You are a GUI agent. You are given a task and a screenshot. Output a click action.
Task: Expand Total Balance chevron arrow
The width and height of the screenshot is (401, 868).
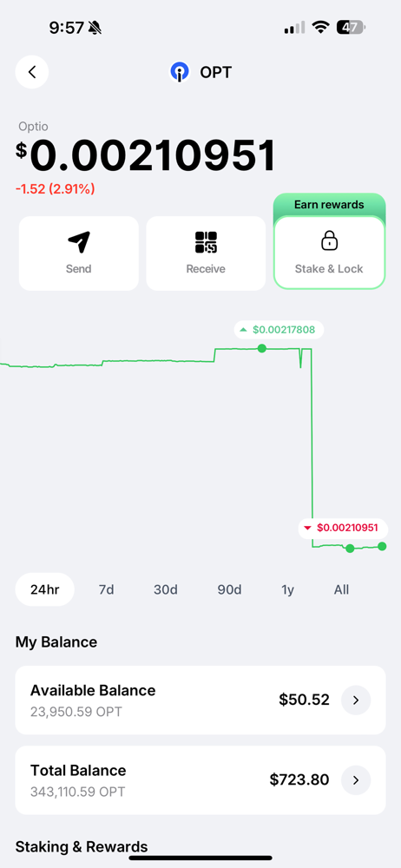click(356, 780)
